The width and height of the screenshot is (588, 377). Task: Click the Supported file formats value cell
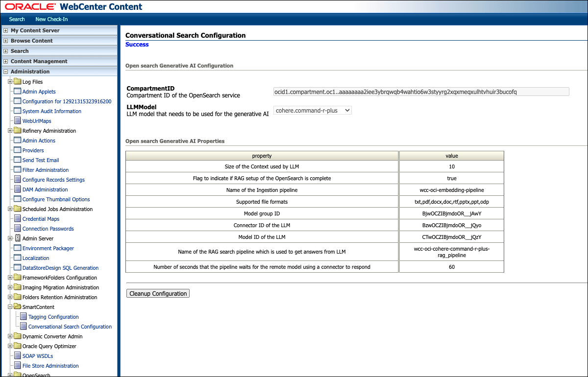[x=452, y=202]
